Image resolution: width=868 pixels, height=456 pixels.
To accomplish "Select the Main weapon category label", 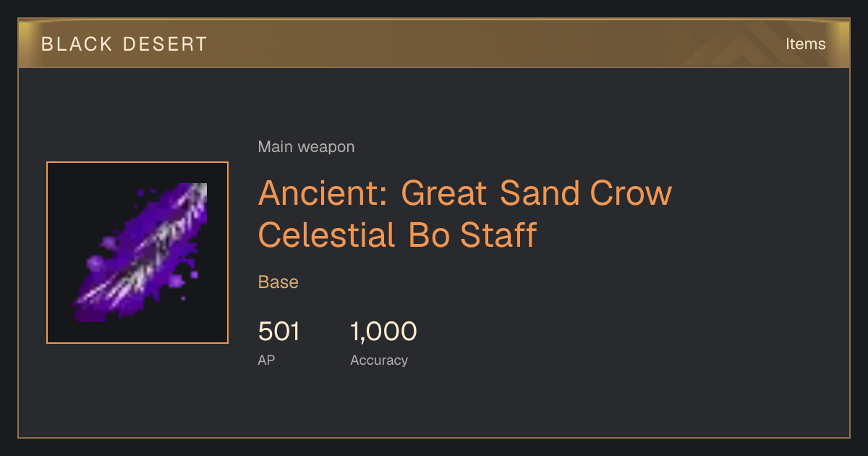I will click(x=306, y=147).
